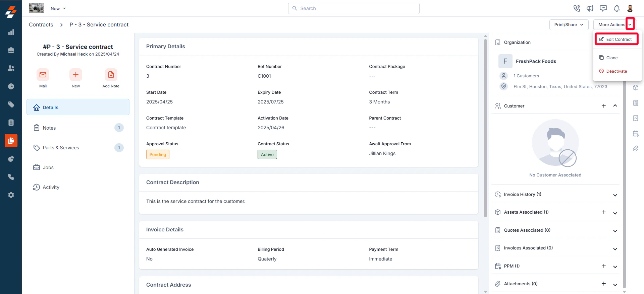The height and width of the screenshot is (294, 644).
Task: Click the 1 Customers link
Action: click(526, 76)
